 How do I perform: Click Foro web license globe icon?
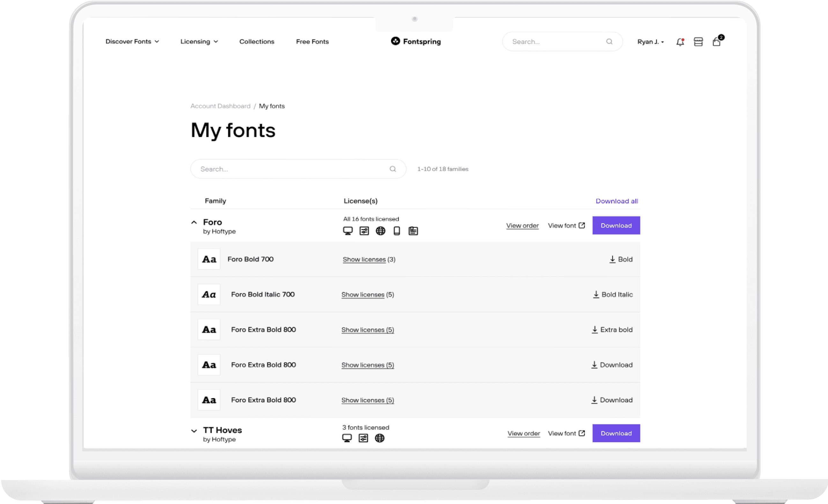point(381,231)
